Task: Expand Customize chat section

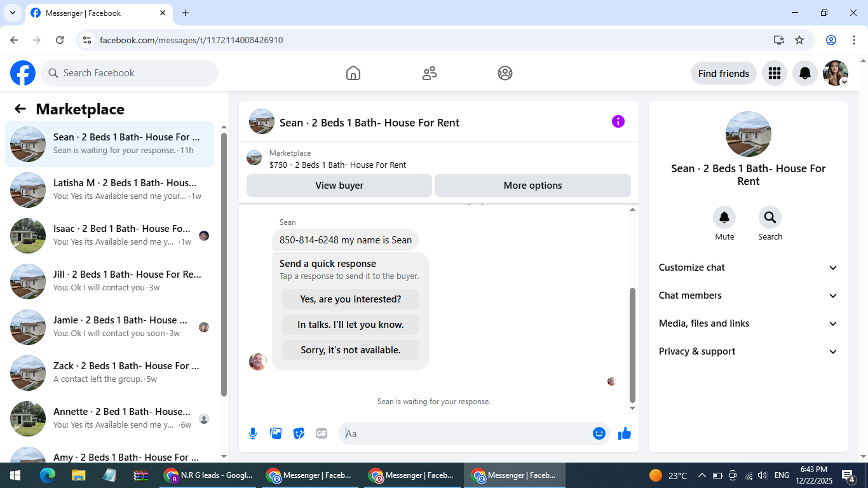Action: [x=749, y=268]
